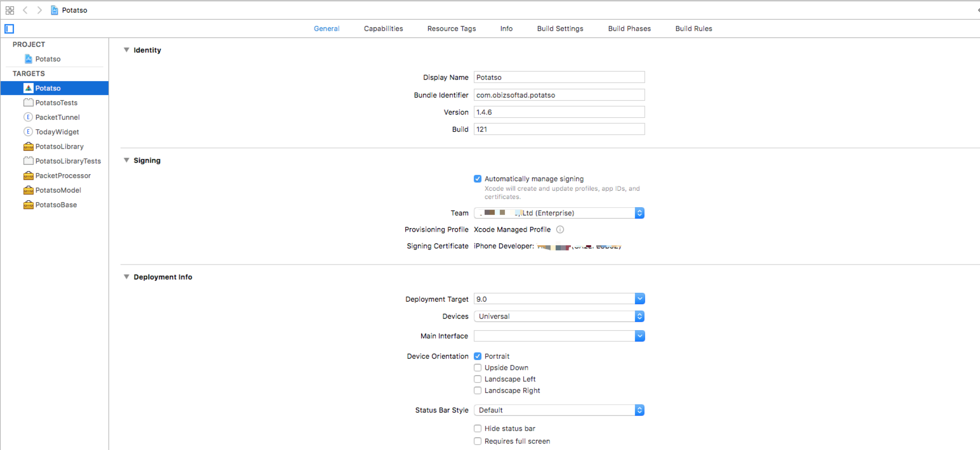Select the PotatsoLibrary framework target
980x450 pixels.
pyautogui.click(x=59, y=147)
